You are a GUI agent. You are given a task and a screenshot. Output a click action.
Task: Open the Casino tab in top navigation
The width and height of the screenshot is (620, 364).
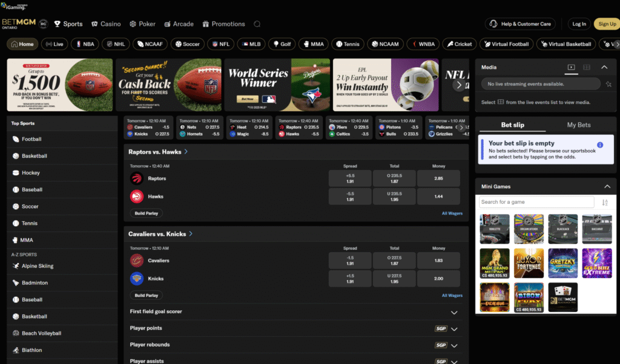(x=106, y=24)
